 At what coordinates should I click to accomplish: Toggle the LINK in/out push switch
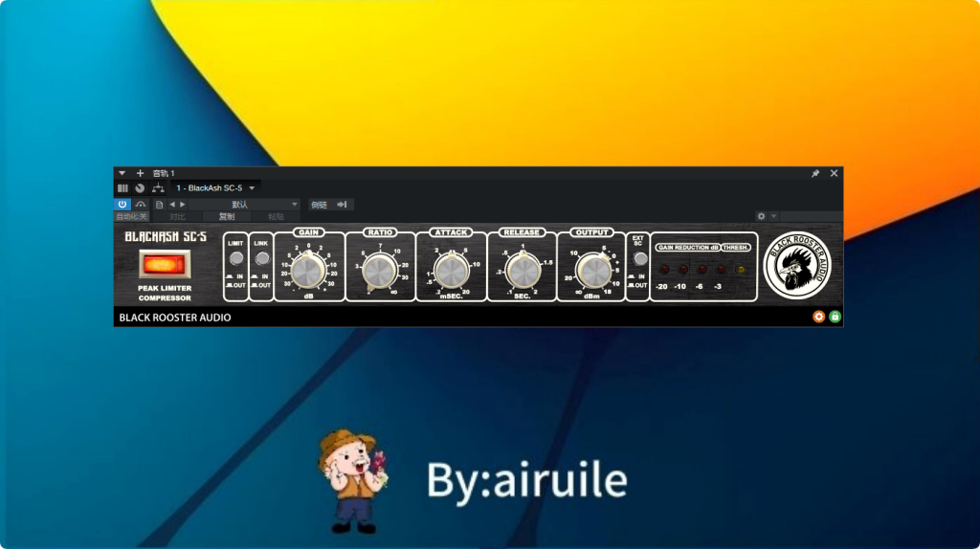(262, 258)
